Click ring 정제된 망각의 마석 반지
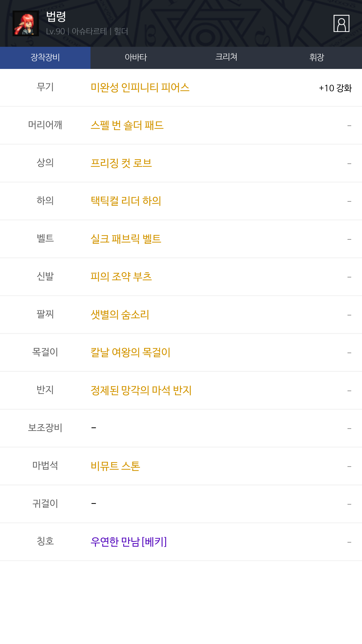Screen dimensions: 362x644 141,390
